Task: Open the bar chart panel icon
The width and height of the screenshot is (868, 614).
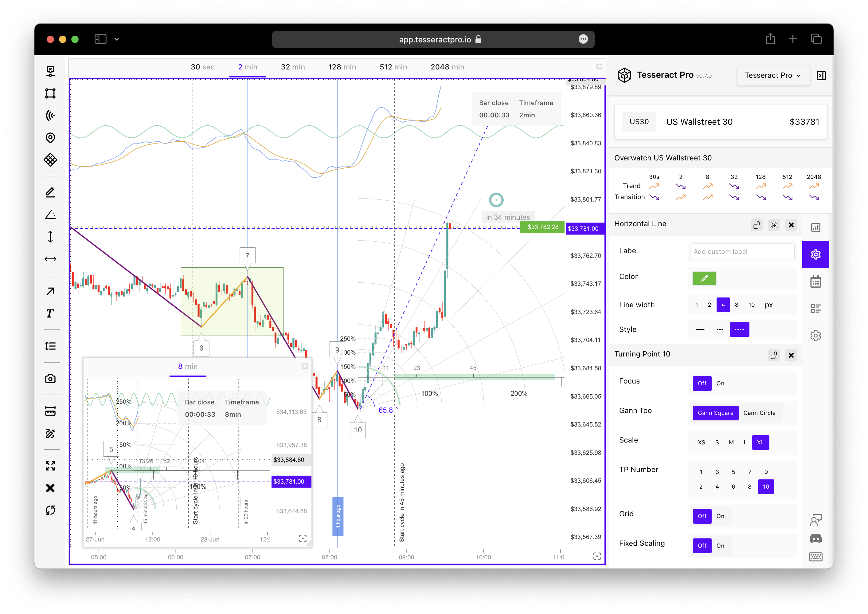Action: [x=815, y=227]
